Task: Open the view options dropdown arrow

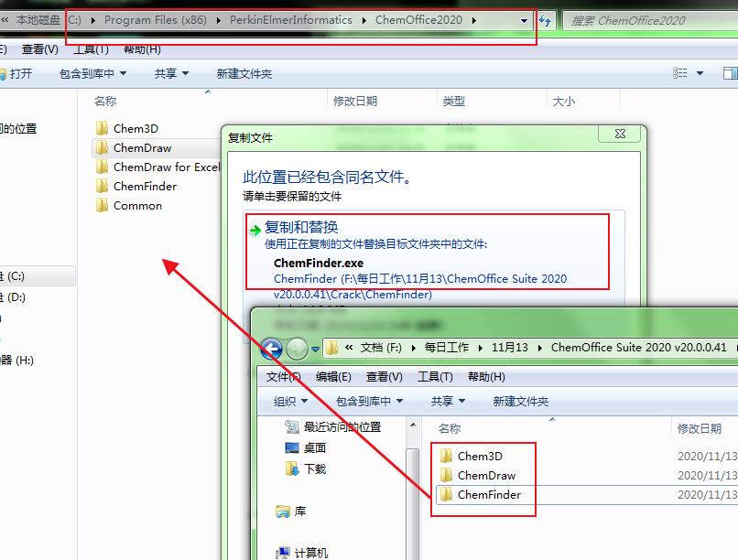Action: pos(700,73)
